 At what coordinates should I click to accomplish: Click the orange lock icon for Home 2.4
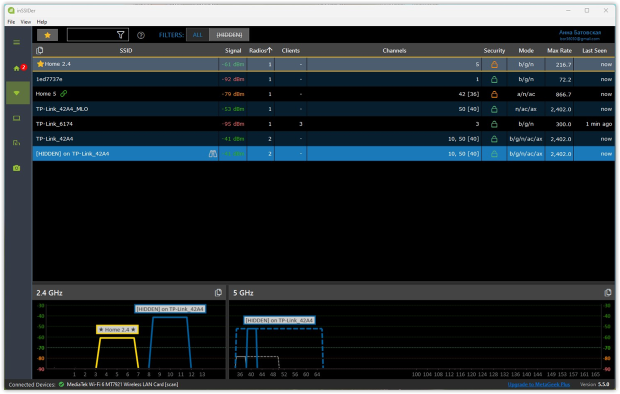pyautogui.click(x=494, y=64)
